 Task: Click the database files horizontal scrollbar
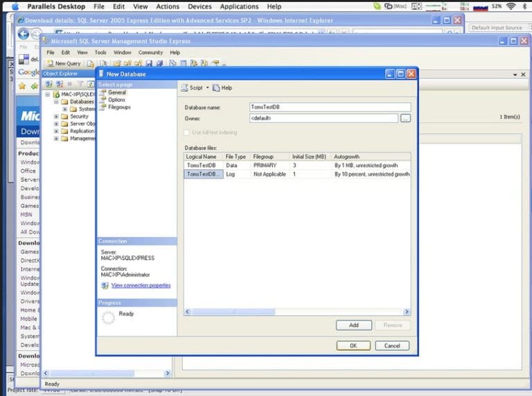point(277,312)
